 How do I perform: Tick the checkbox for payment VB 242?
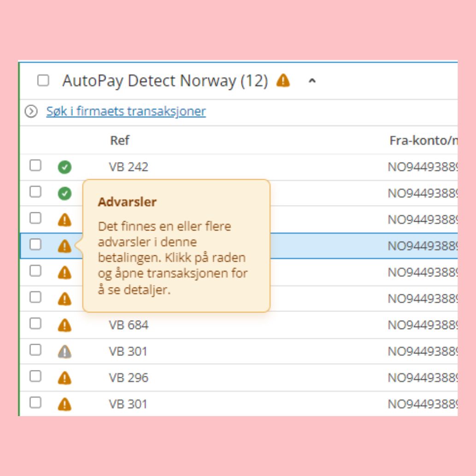pyautogui.click(x=35, y=165)
